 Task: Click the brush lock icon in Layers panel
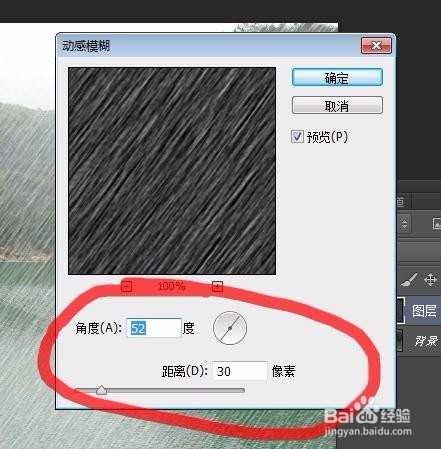click(x=409, y=280)
